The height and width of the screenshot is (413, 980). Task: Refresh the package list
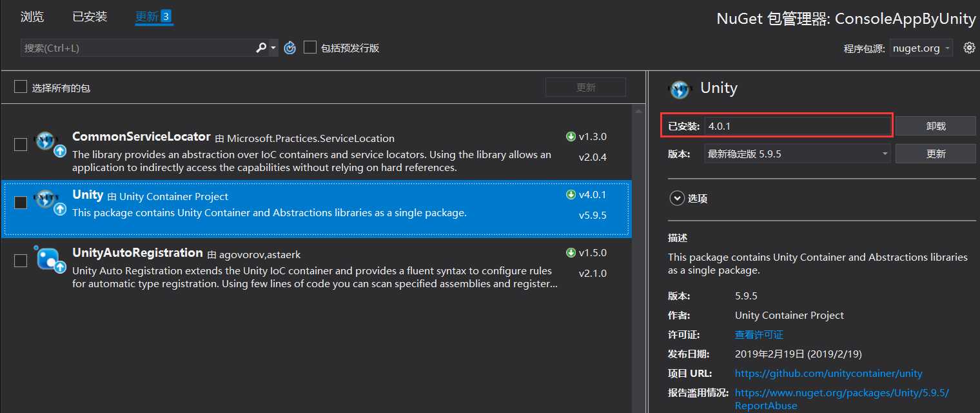pos(290,48)
